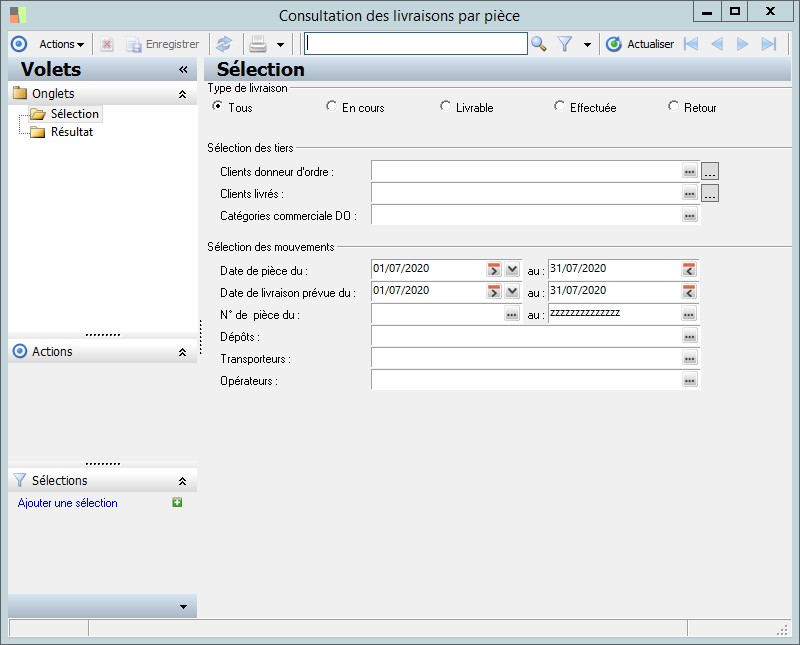800x645 pixels.
Task: Go to previous record arrow
Action: coord(717,44)
